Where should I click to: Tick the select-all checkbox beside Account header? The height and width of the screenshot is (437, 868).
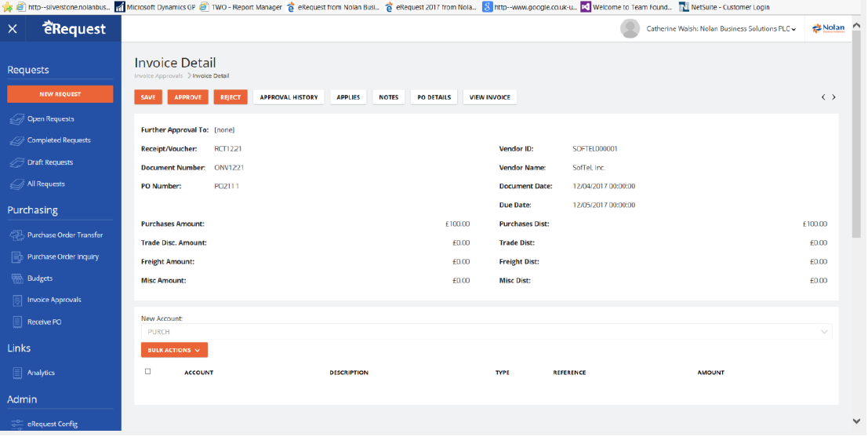148,372
